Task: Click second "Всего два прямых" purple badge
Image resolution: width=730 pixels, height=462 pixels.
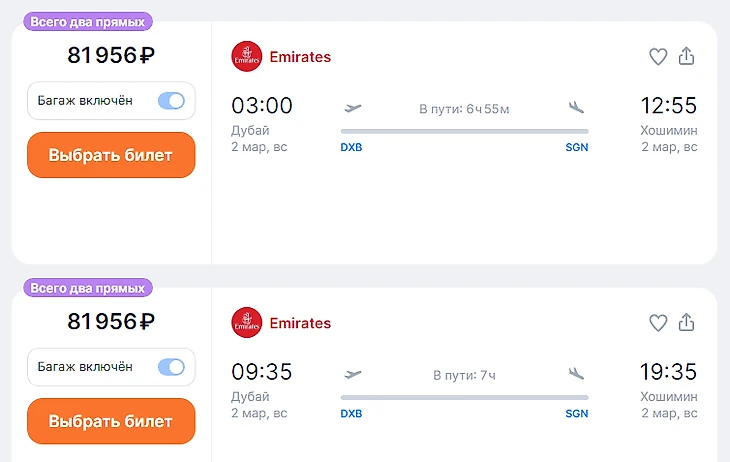Action: tap(90, 288)
